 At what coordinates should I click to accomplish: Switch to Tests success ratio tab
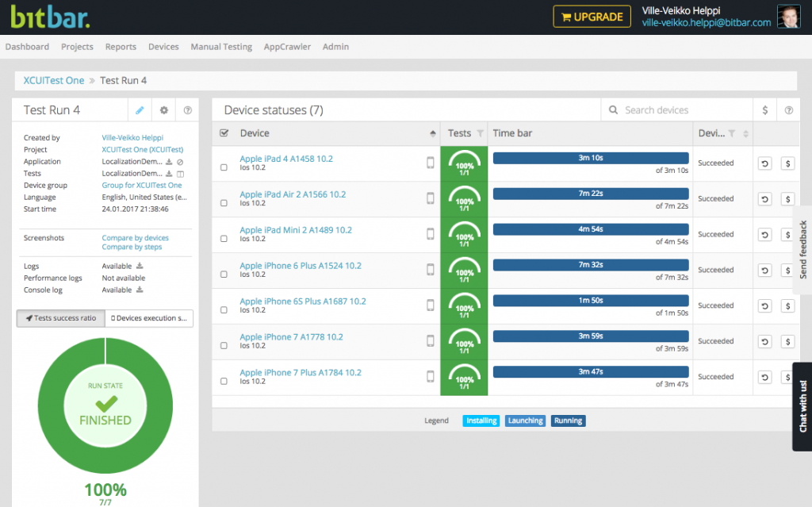pyautogui.click(x=61, y=318)
